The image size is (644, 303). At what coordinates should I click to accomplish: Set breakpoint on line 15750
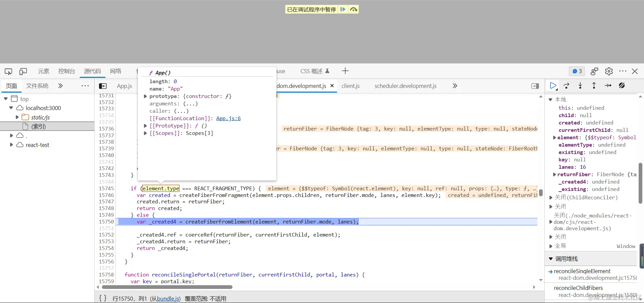click(106, 222)
